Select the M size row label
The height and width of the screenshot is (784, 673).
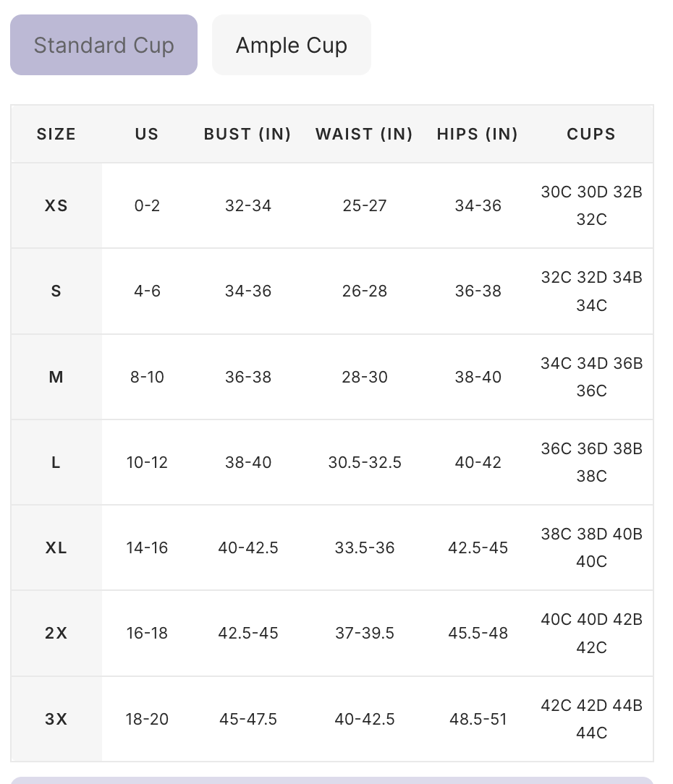(x=56, y=377)
